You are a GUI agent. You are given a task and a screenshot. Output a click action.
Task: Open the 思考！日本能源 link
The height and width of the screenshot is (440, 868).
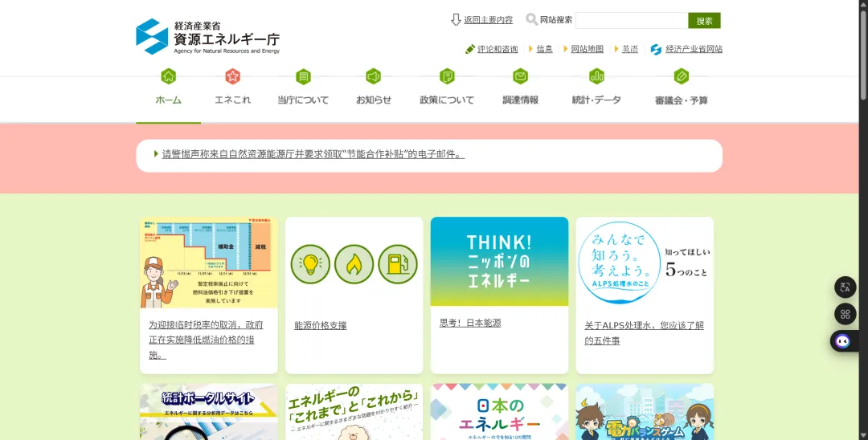[x=470, y=323]
